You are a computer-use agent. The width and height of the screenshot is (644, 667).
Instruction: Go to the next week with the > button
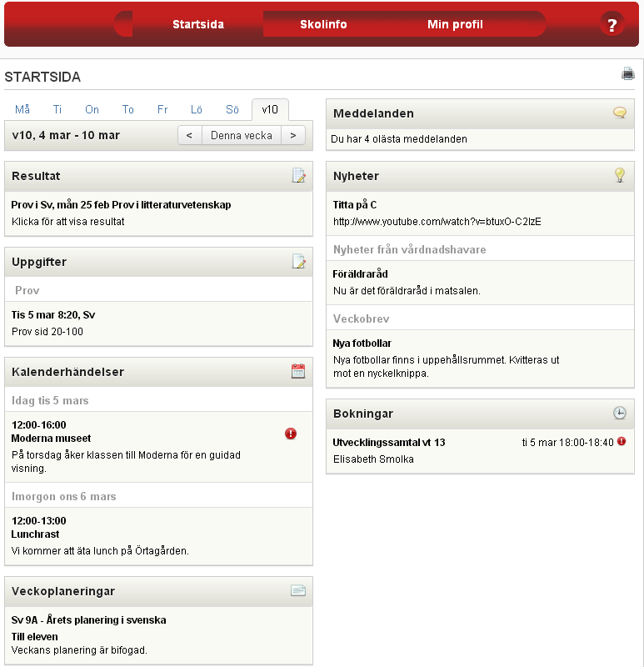[x=293, y=135]
